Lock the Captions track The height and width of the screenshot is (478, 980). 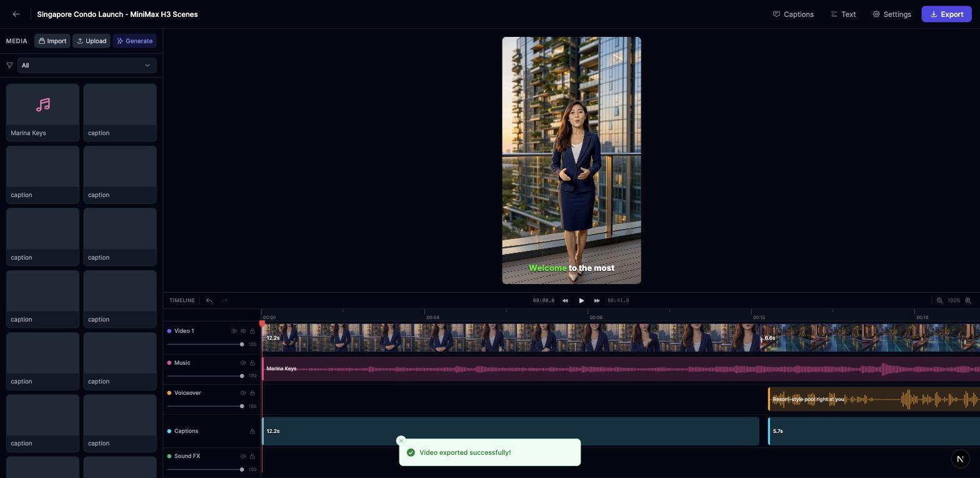[252, 431]
